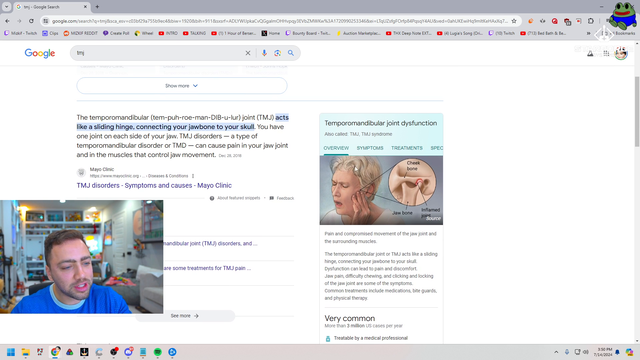Click the magnifier search button
The height and width of the screenshot is (360, 640).
pos(291,53)
